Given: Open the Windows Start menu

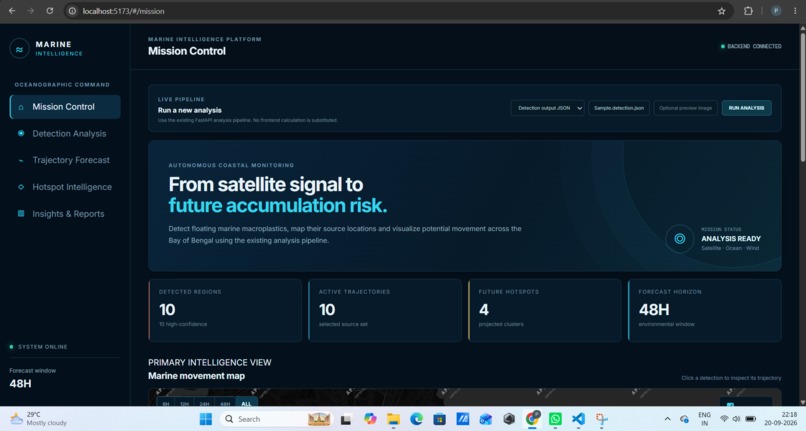Looking at the screenshot, I should click(x=206, y=419).
